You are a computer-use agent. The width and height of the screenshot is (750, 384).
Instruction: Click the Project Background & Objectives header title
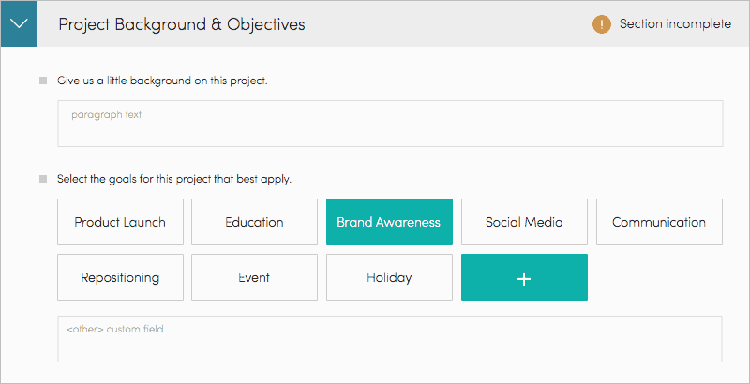click(182, 24)
